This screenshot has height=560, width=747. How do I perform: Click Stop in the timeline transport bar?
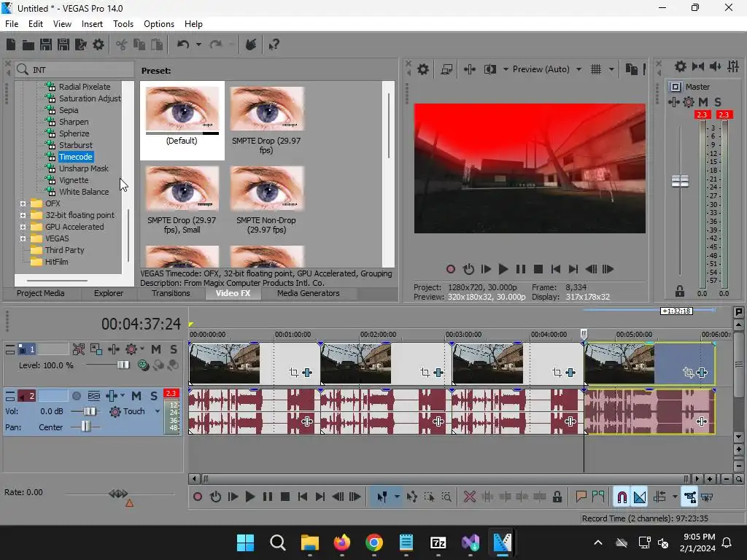[x=285, y=497]
